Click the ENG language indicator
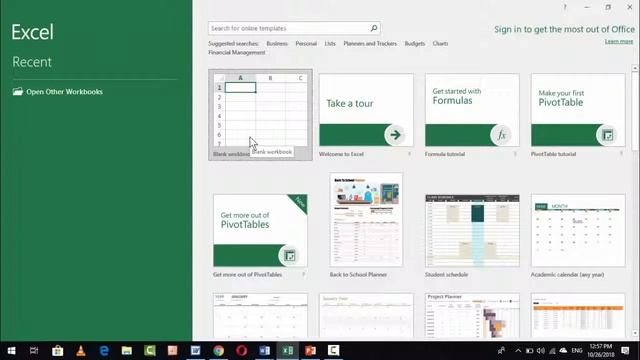 coord(577,351)
